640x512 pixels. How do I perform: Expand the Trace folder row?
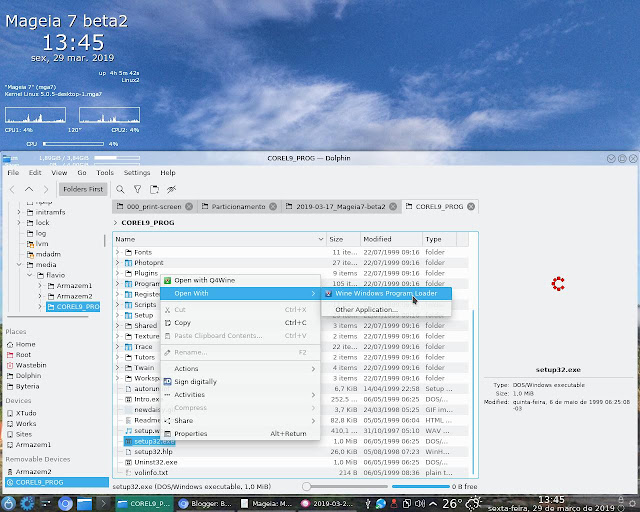[118, 347]
